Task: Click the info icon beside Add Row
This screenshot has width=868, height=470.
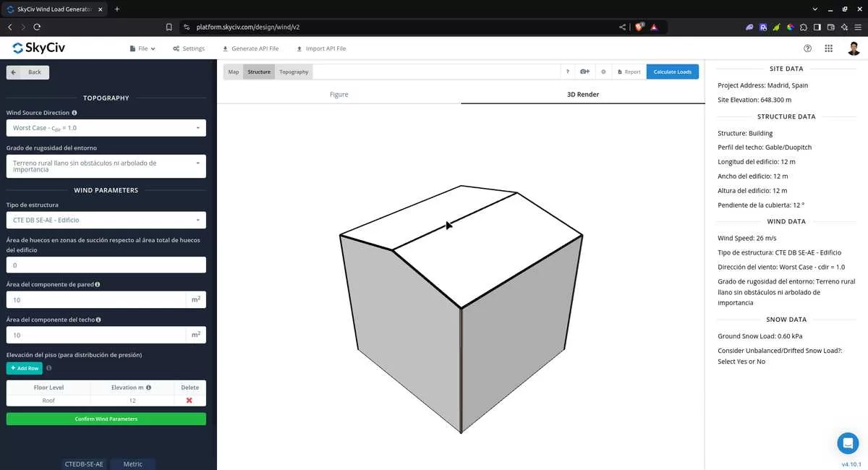Action: coord(49,368)
